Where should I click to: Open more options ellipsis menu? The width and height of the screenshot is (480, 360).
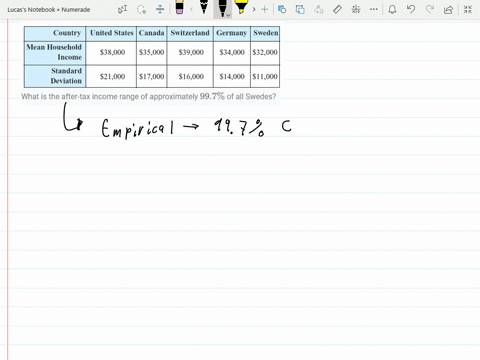click(x=374, y=9)
